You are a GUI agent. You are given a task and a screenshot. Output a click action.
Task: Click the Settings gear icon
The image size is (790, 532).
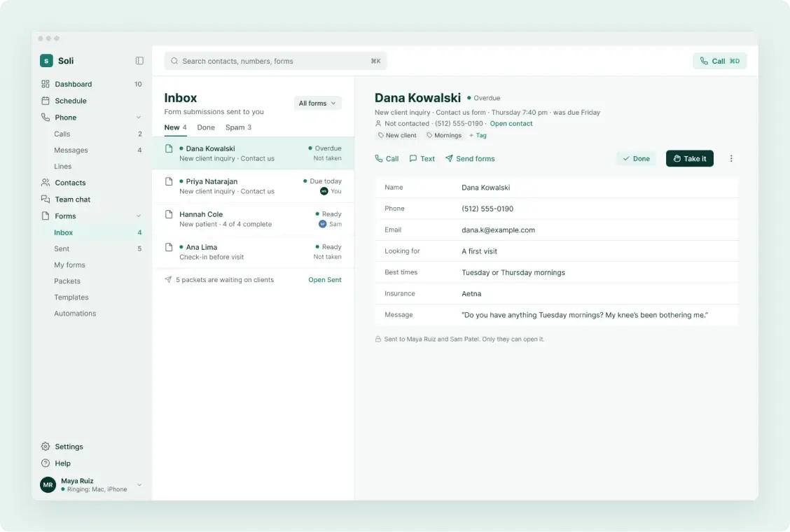pyautogui.click(x=46, y=447)
